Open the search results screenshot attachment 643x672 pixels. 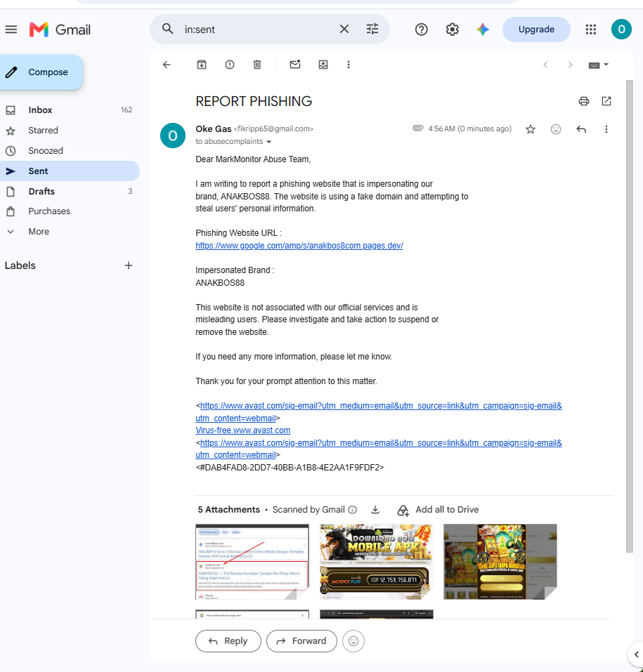click(252, 562)
